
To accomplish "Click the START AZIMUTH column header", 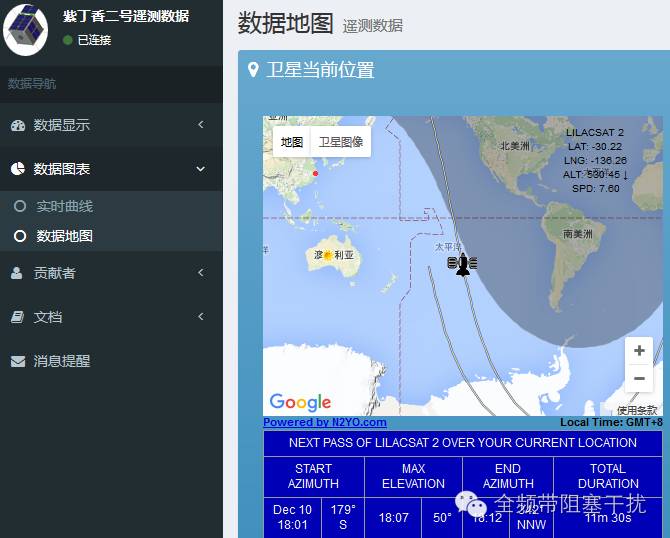I will (313, 476).
